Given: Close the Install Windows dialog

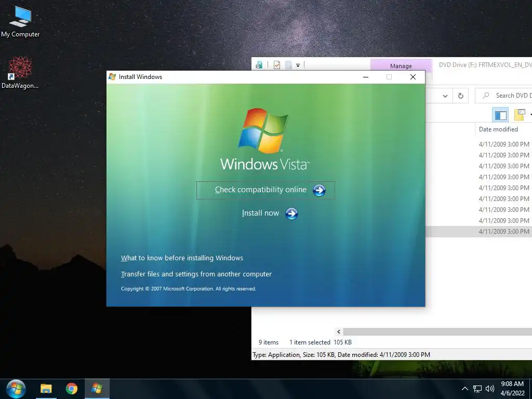Looking at the screenshot, I should (413, 77).
